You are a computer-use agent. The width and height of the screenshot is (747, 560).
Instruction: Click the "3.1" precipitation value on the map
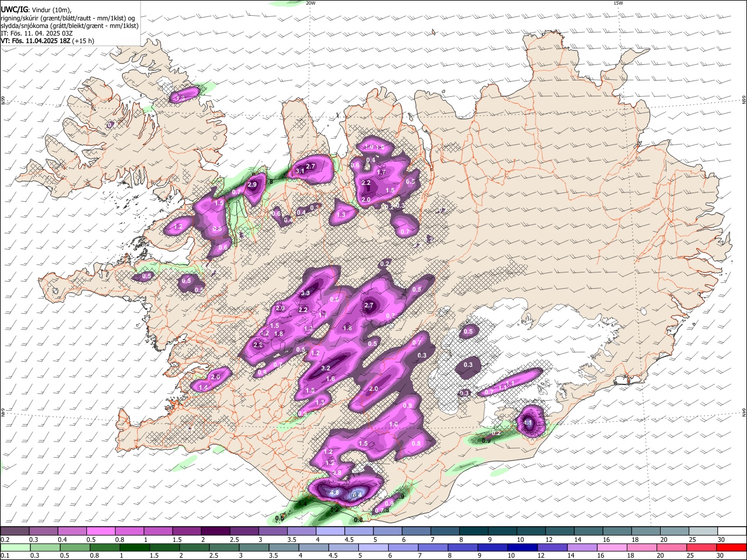pyautogui.click(x=300, y=171)
